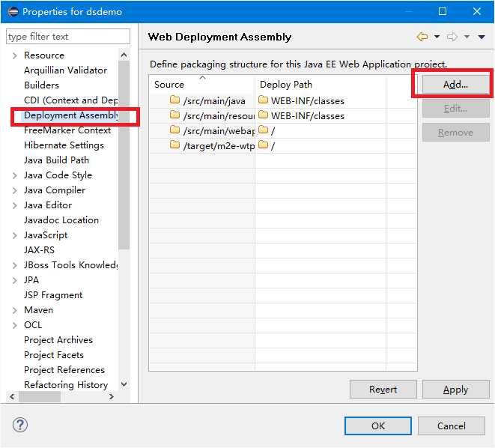Dismiss dialog with Cancel button

(452, 426)
